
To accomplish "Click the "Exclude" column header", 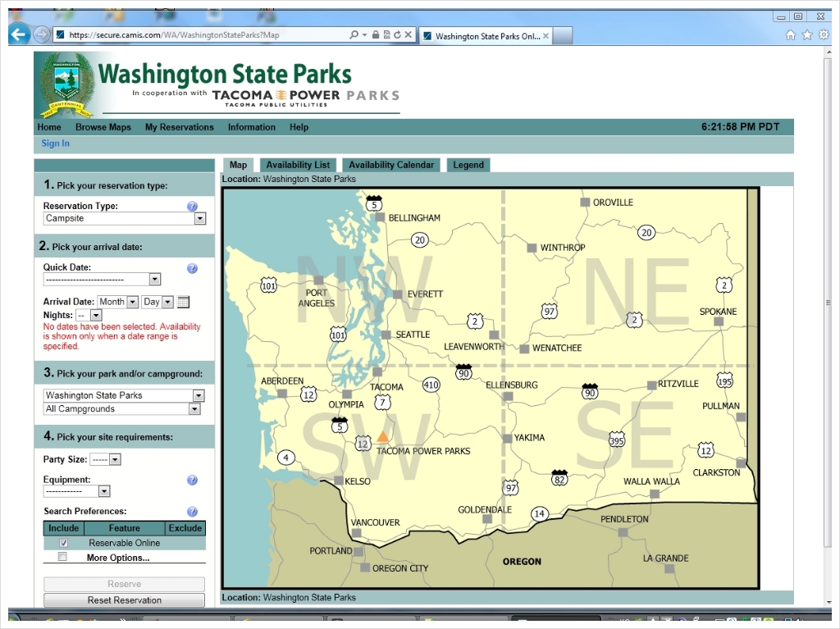I will click(185, 528).
